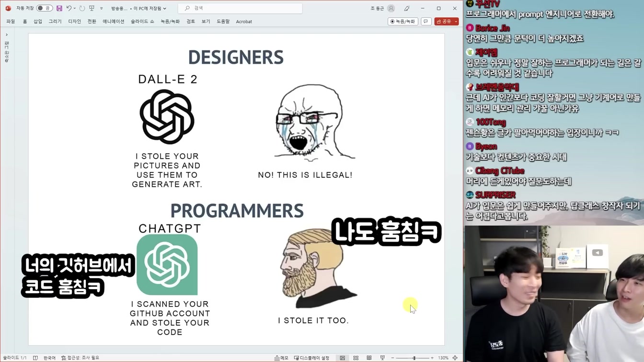The image size is (644, 362).
Task: Switch to Reading view icon
Action: tap(369, 358)
